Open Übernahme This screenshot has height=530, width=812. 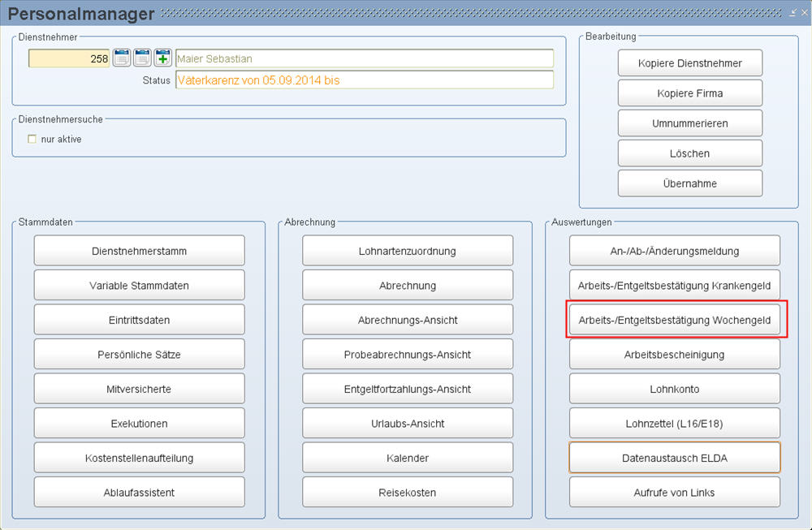point(689,183)
